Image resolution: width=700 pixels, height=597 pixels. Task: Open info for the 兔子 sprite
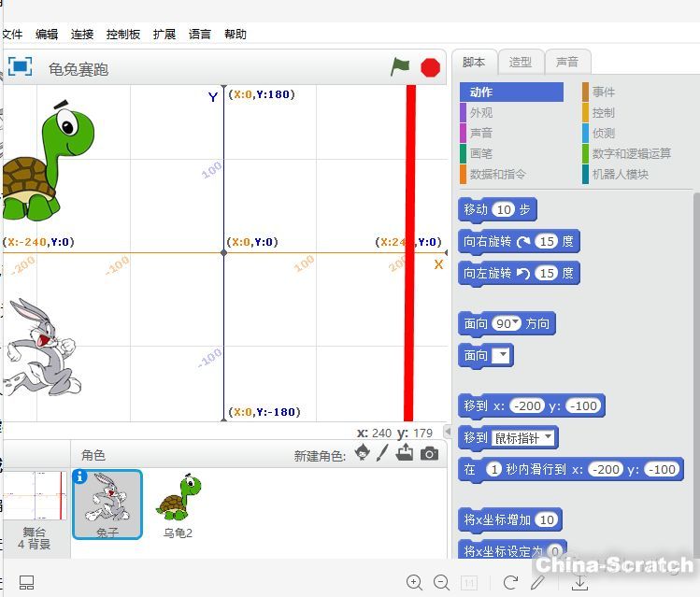80,476
